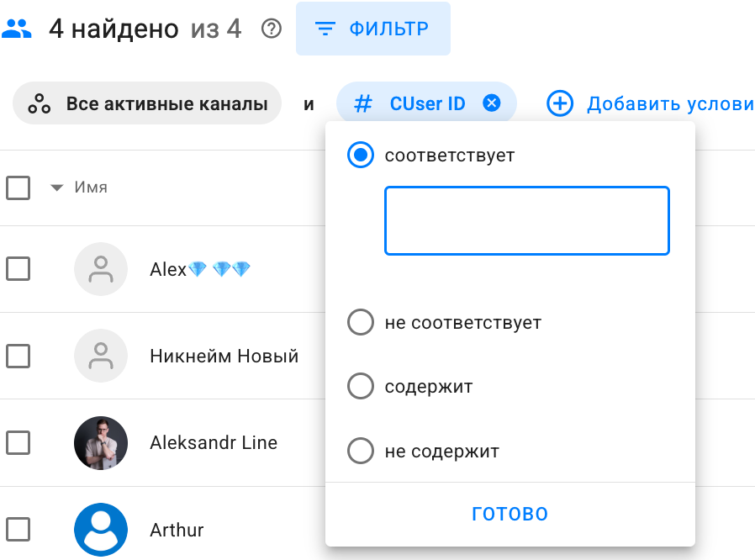Select the 'не соответствует' radio option

click(x=361, y=323)
